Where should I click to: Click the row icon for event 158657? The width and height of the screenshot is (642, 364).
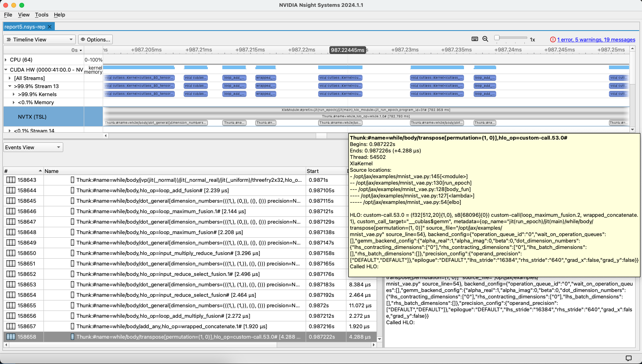click(x=11, y=326)
